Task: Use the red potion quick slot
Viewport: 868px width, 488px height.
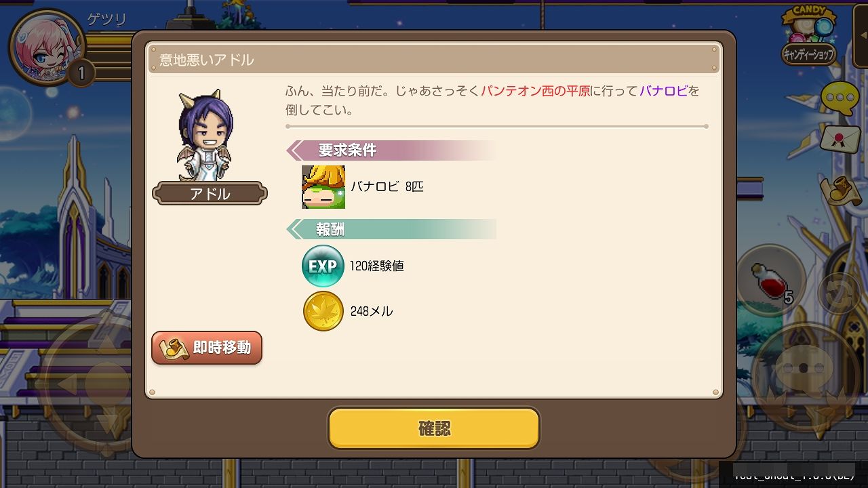Action: coord(771,280)
